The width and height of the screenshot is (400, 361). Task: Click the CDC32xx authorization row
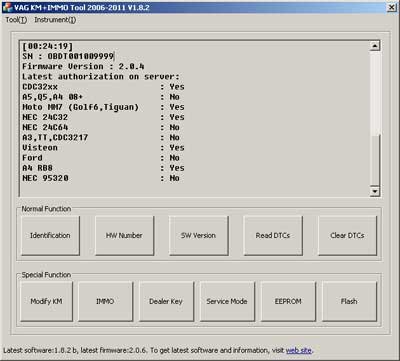[103, 87]
